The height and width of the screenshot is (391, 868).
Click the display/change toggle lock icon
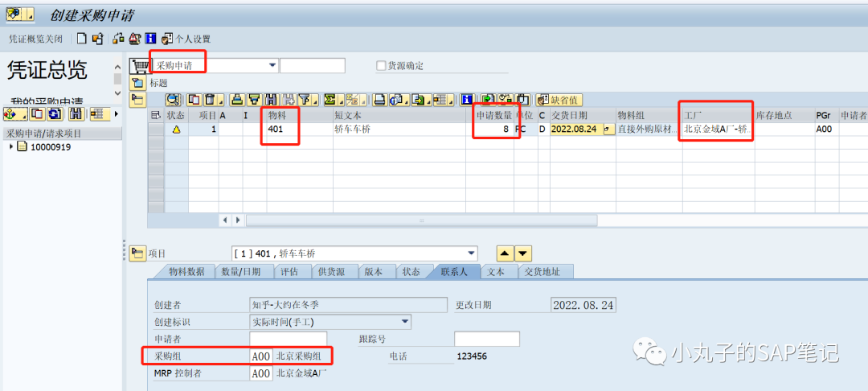pos(118,39)
